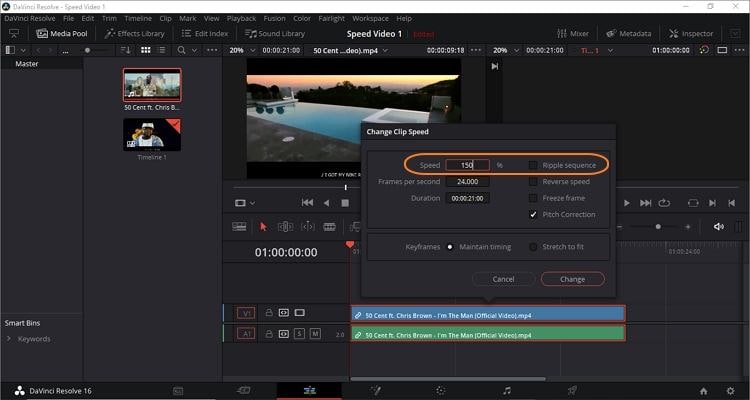Viewport: 750px width, 400px height.
Task: Play the timeline viewer forward
Action: tap(626, 203)
